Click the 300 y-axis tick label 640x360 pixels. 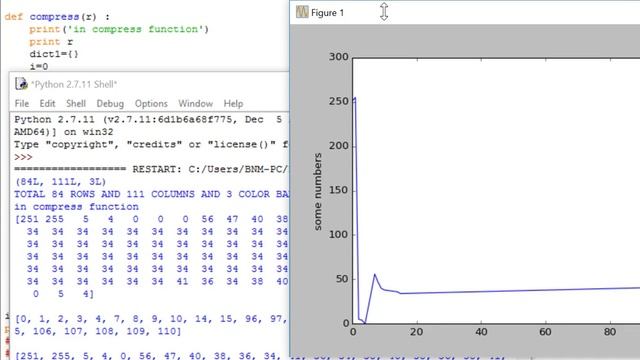(339, 57)
